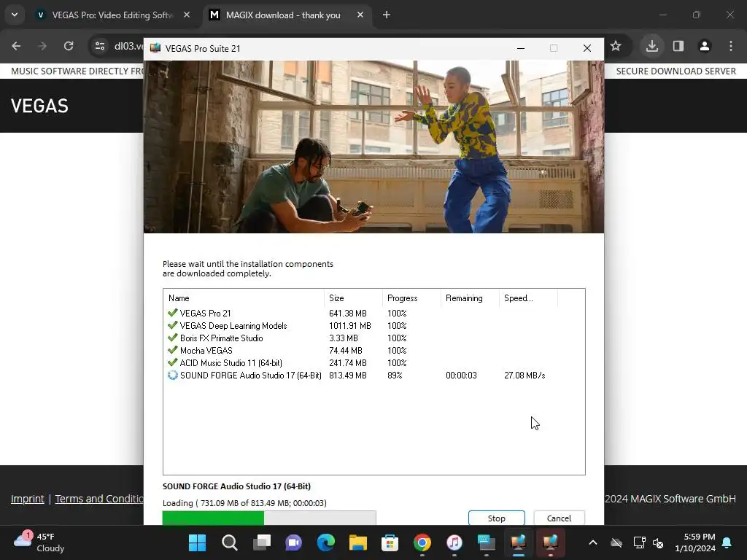
Task: Click the VEGAS Pro 21 green checkmark
Action: [x=172, y=313]
